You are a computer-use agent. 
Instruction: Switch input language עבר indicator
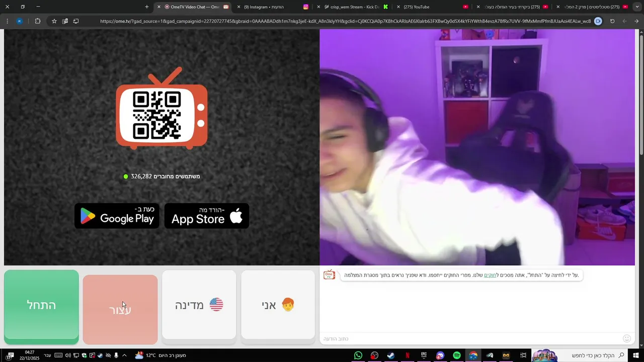[x=47, y=355]
